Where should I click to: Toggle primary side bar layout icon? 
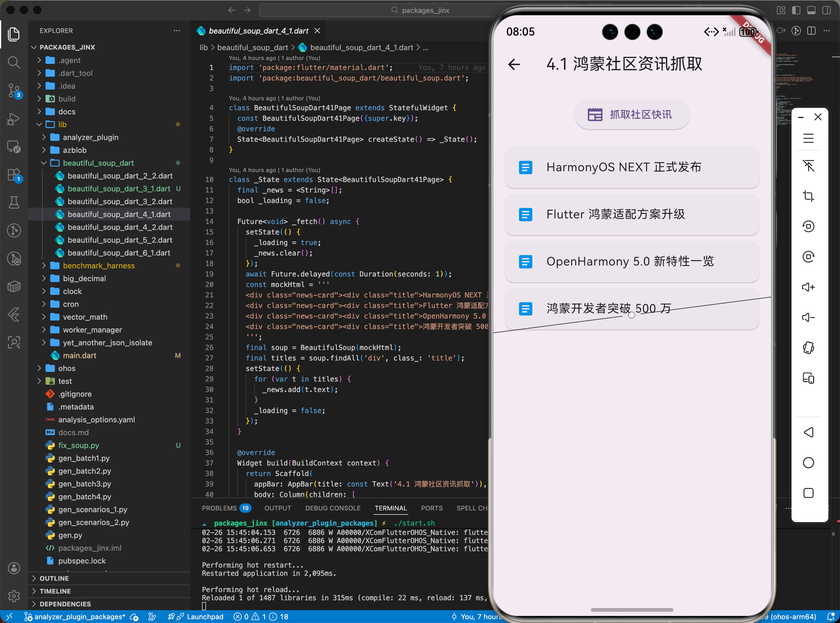point(796,10)
